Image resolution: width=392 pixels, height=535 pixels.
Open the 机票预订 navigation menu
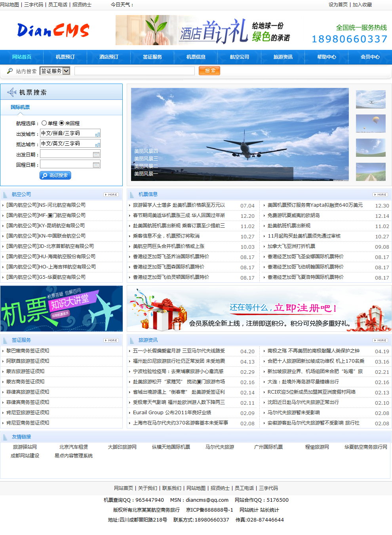[x=65, y=57]
